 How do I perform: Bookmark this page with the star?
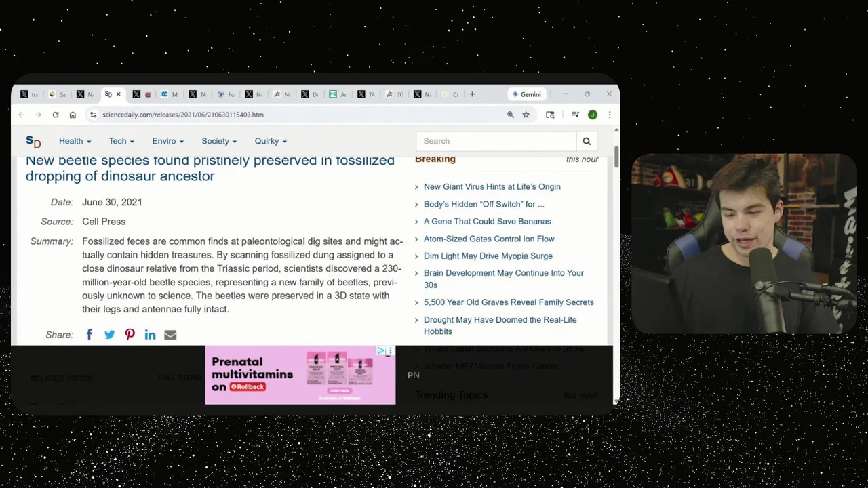(526, 115)
